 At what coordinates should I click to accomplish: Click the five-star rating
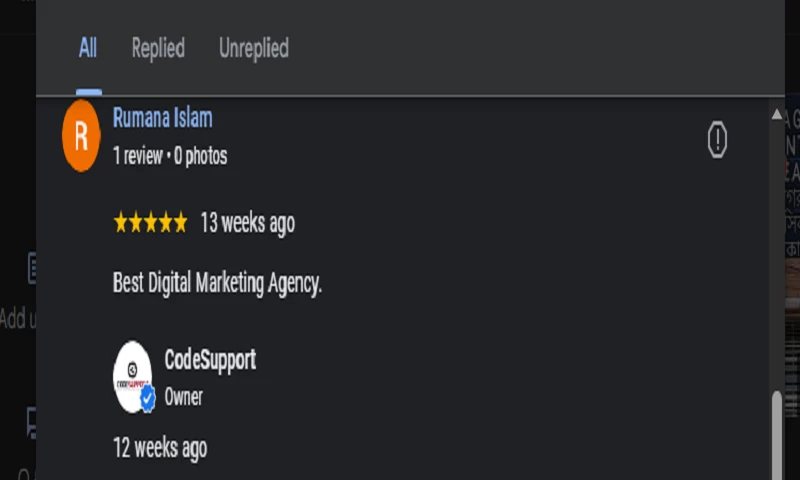150,223
